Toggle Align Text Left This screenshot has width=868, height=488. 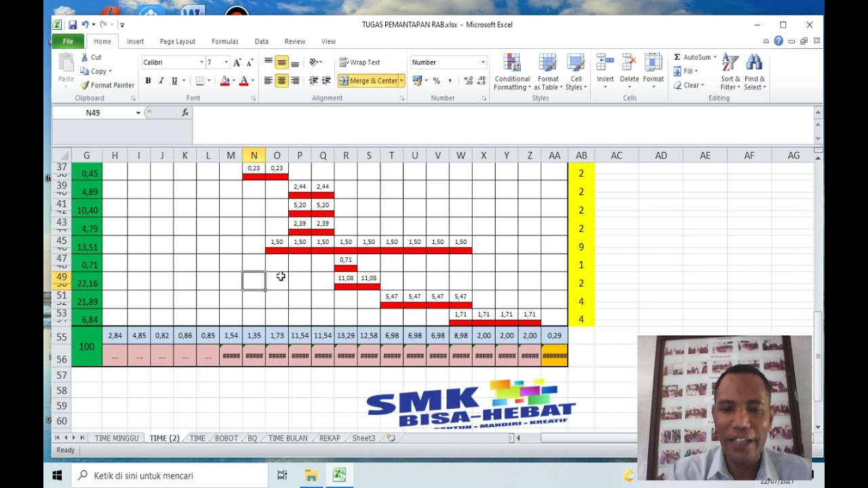(269, 81)
